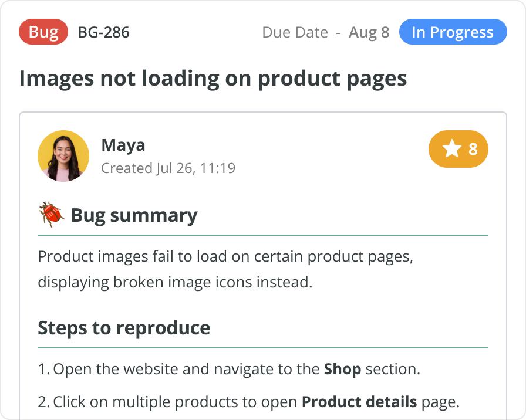Click the bug beetle emoji icon
Image resolution: width=526 pixels, height=420 pixels.
click(x=51, y=215)
